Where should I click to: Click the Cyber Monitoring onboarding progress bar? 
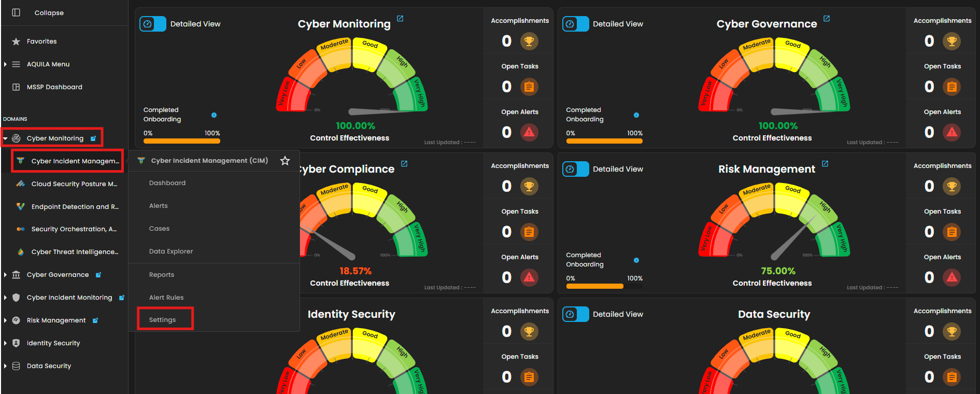click(182, 141)
